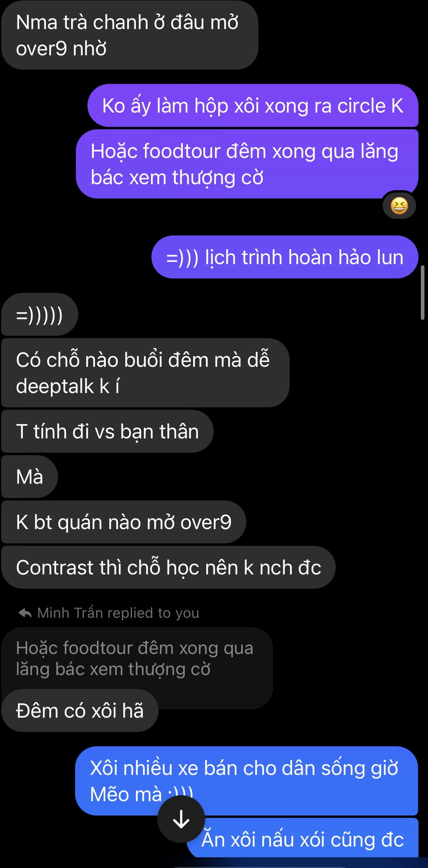Tap the reply 'Đêm có xôi hã'
Screen dimensions: 428x868
[x=80, y=710]
